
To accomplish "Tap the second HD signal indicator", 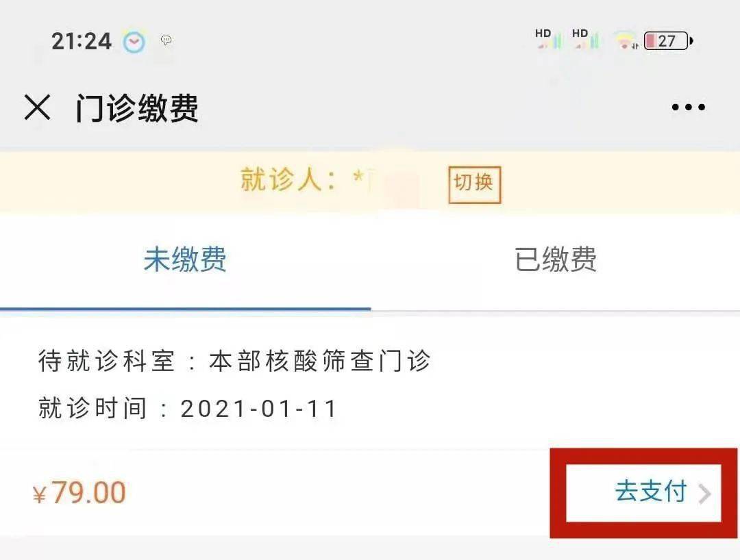I will point(585,39).
